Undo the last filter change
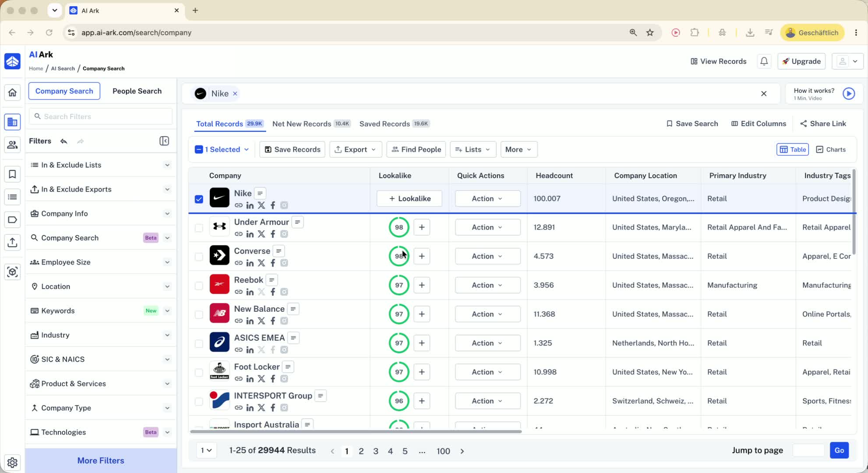The width and height of the screenshot is (868, 473). point(64,141)
